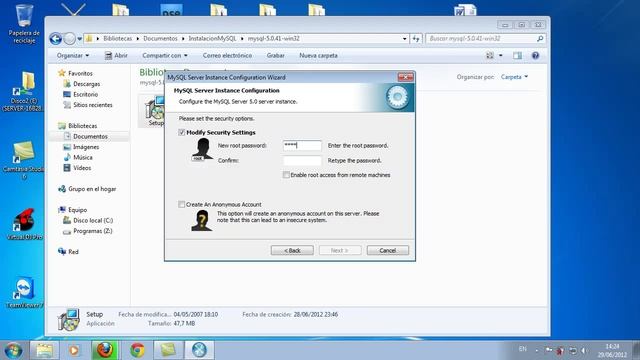
Task: Close the MySQL Configuration Wizard dialog
Action: tap(405, 77)
